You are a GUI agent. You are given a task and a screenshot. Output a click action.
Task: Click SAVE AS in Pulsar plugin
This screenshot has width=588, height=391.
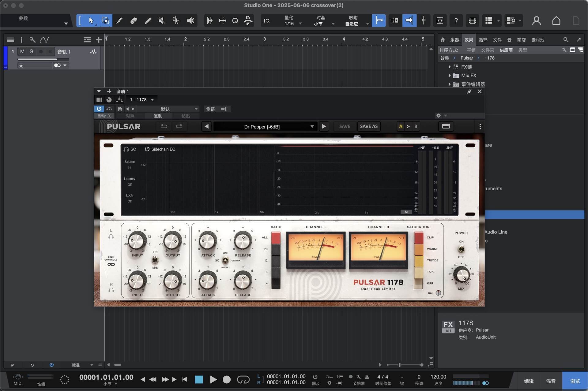pyautogui.click(x=369, y=126)
